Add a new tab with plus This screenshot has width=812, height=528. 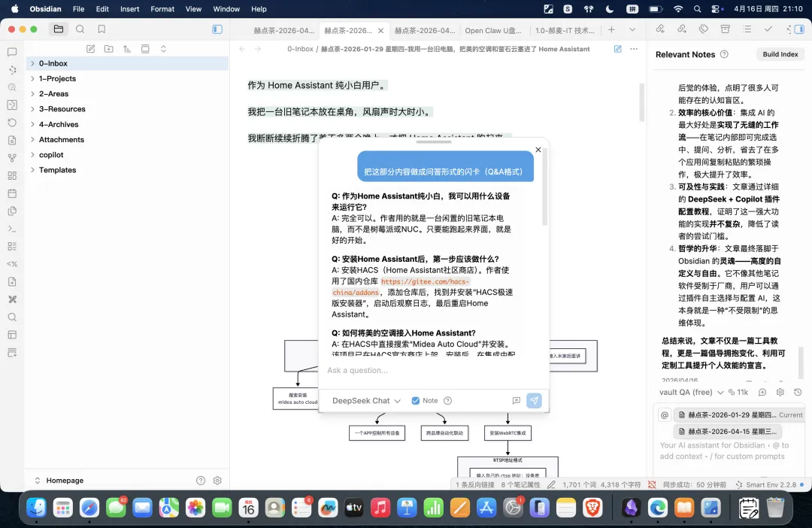coord(611,30)
